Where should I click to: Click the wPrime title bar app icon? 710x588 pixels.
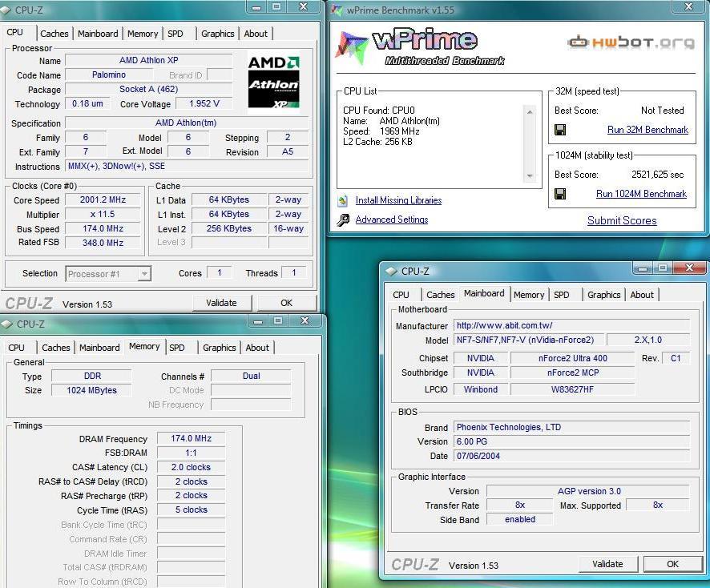point(337,10)
